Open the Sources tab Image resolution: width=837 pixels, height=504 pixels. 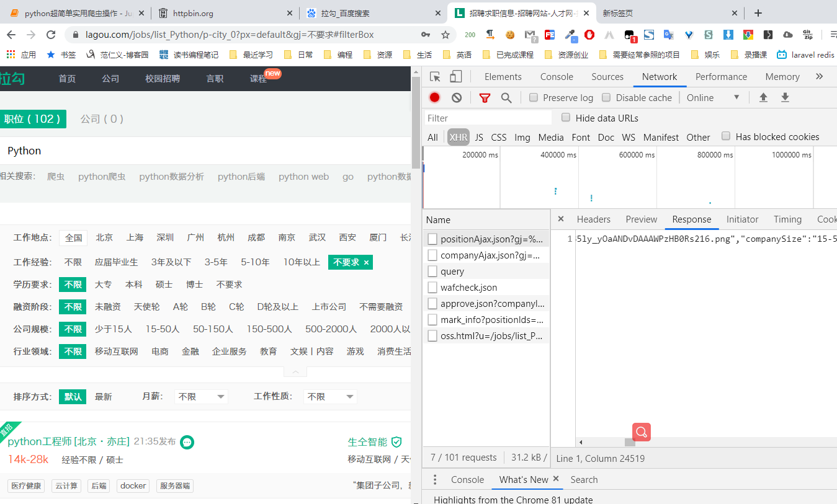[x=607, y=77]
